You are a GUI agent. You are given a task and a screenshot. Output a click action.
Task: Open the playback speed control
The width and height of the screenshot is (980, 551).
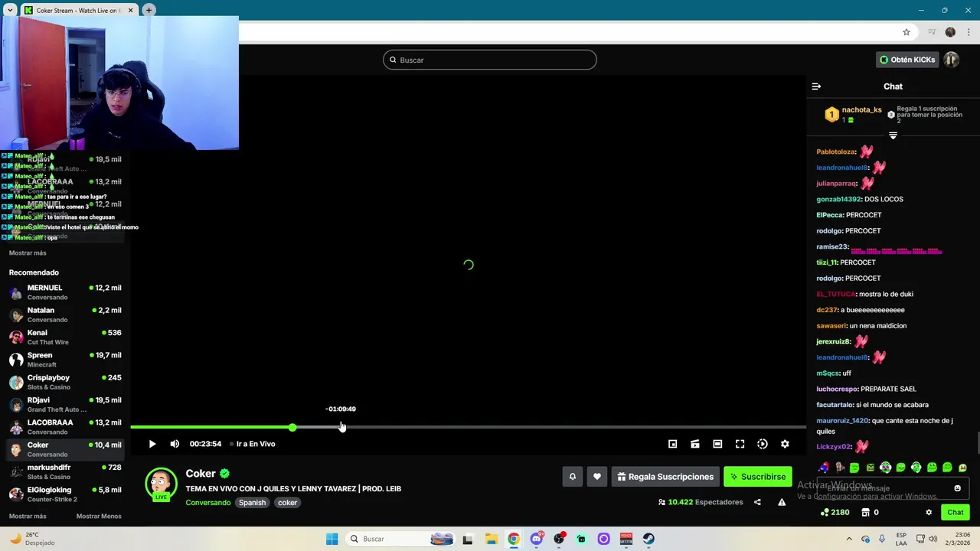(763, 444)
